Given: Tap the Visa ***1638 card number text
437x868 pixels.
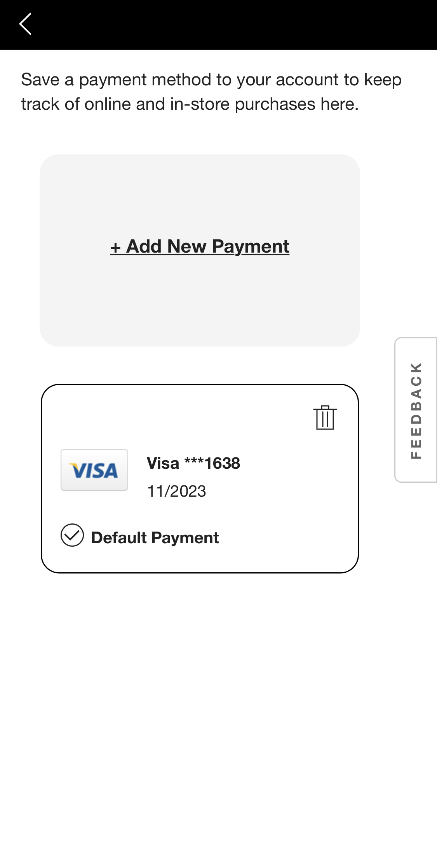Looking at the screenshot, I should coord(193,463).
